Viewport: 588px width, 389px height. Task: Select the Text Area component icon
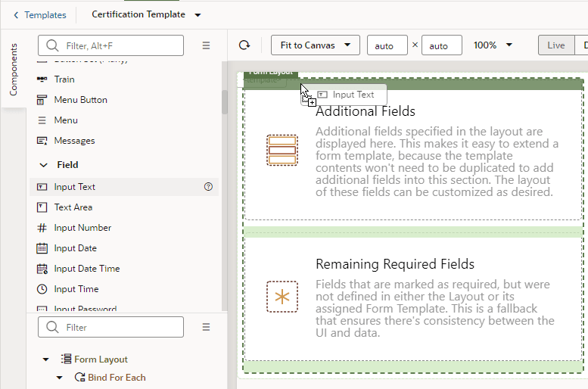tap(42, 207)
